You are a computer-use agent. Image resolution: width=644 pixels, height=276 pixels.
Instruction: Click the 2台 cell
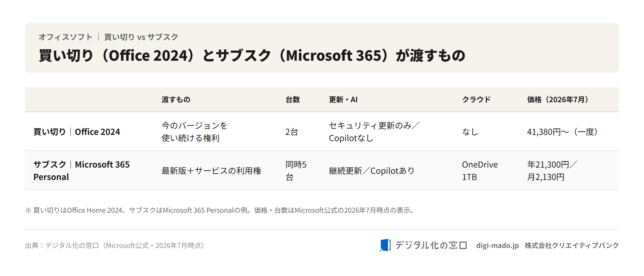[291, 132]
